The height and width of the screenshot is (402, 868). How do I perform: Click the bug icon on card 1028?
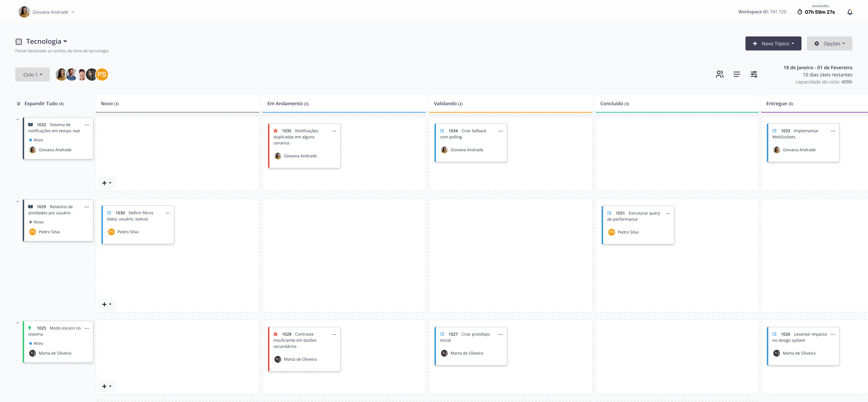point(275,334)
